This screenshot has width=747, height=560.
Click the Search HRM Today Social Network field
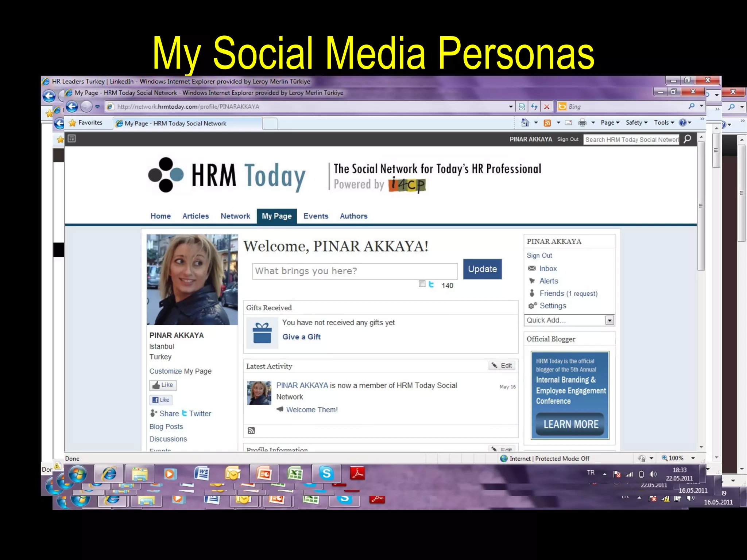coord(631,139)
